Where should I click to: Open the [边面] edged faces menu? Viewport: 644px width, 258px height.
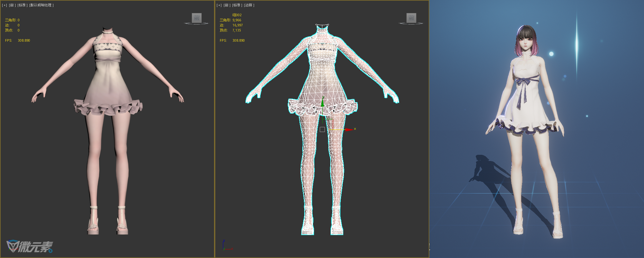[x=249, y=5]
